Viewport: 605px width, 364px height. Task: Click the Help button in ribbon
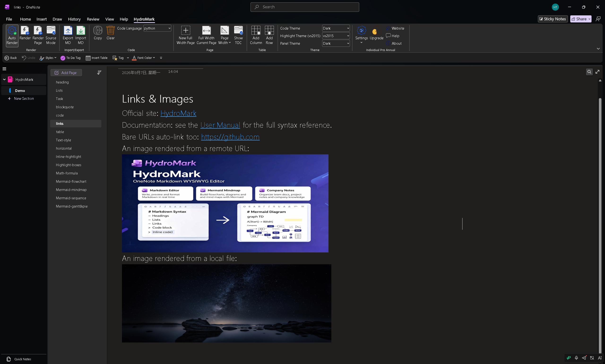click(393, 36)
